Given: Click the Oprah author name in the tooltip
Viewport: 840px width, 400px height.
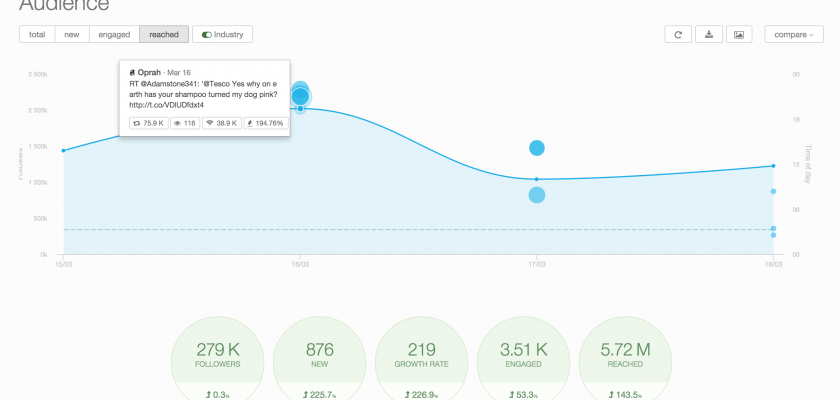Looking at the screenshot, I should point(150,73).
